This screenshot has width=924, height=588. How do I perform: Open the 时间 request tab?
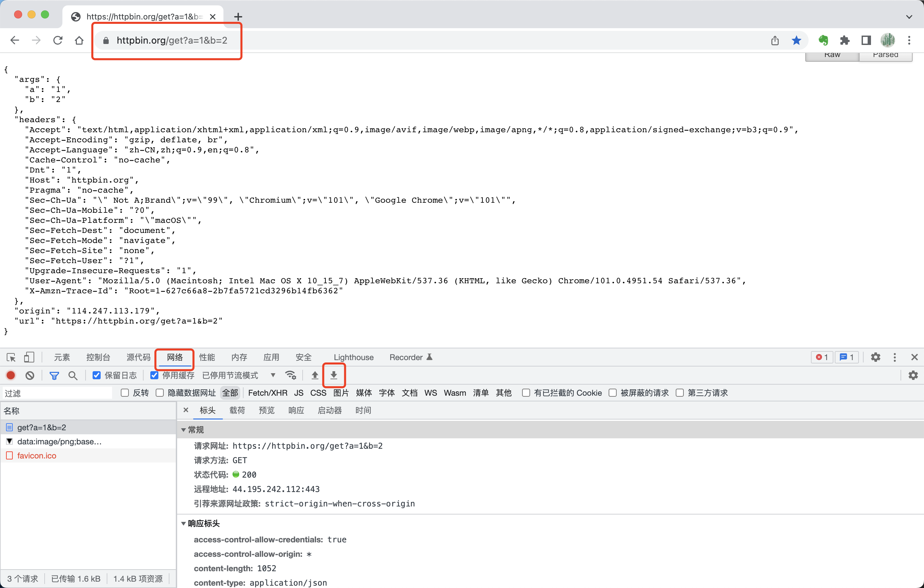(x=363, y=410)
